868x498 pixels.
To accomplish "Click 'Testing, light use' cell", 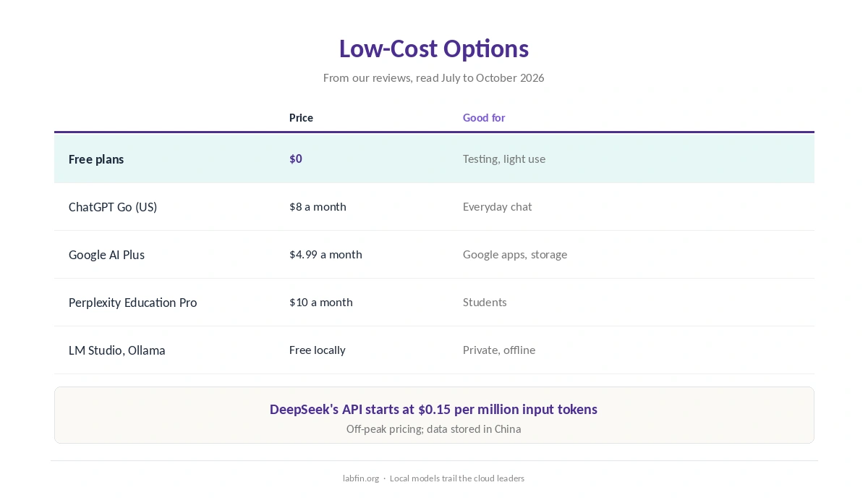I will [504, 159].
